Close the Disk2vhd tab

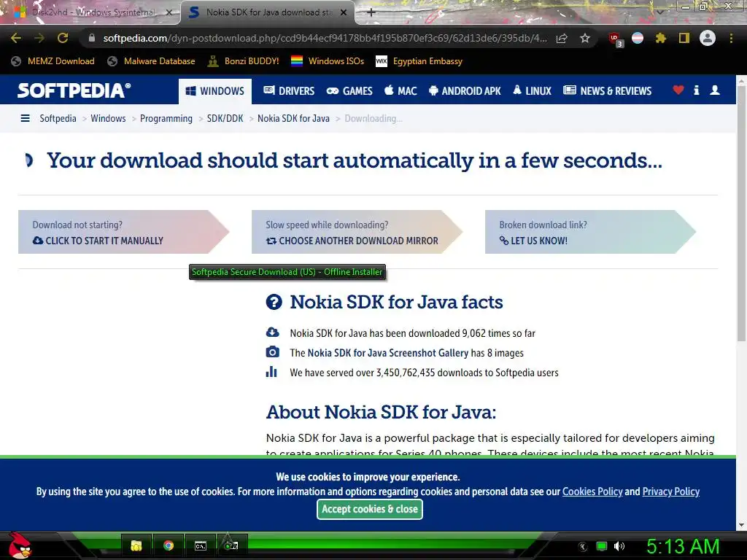pos(169,12)
